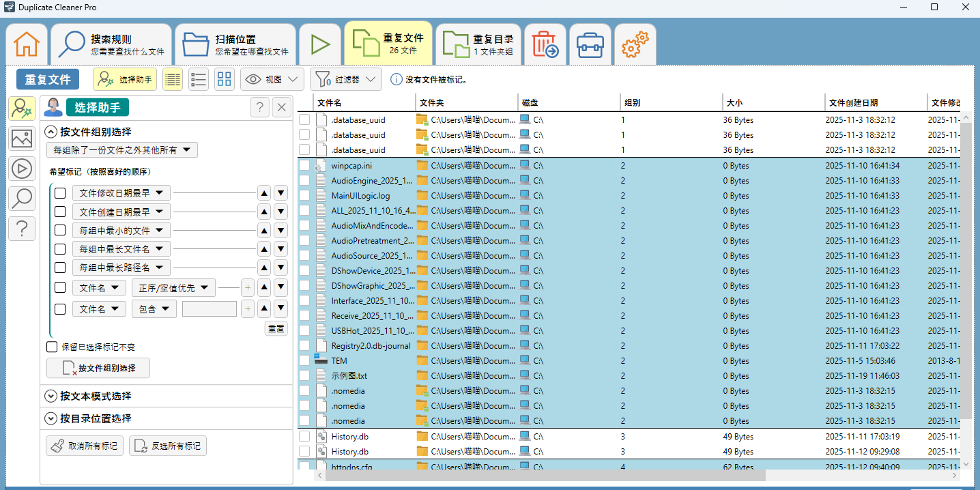Switch to the grid view layout icon
980x490 pixels.
click(x=224, y=78)
